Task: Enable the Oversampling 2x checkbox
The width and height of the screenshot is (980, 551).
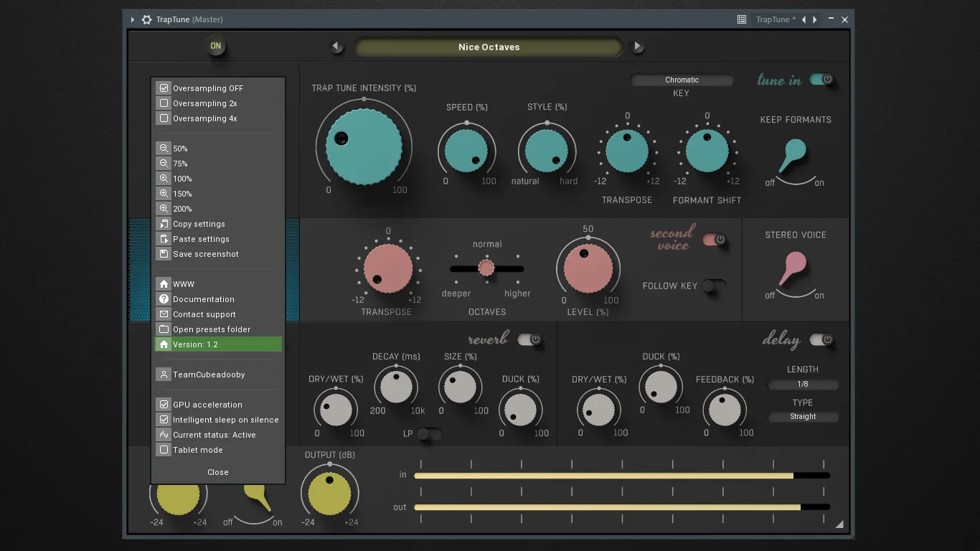Action: pos(164,103)
